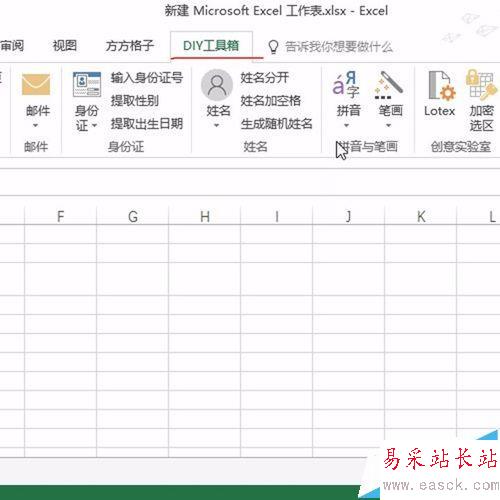The width and height of the screenshot is (500, 500).
Task: Click the person name icon
Action: click(217, 85)
